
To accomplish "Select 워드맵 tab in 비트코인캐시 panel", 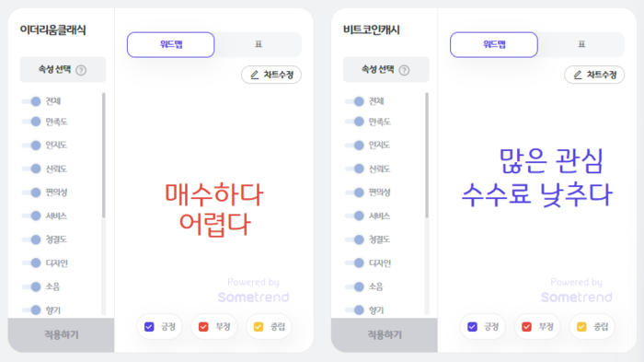I will click(494, 44).
